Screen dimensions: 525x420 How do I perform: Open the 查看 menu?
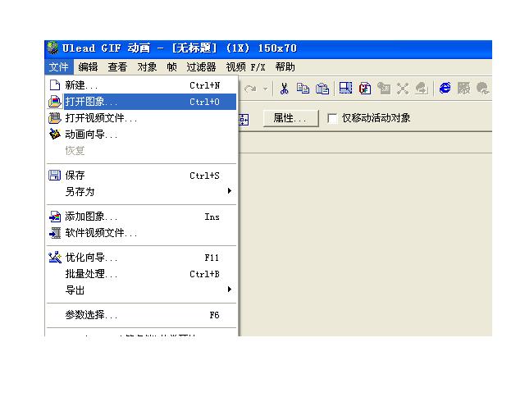click(117, 67)
